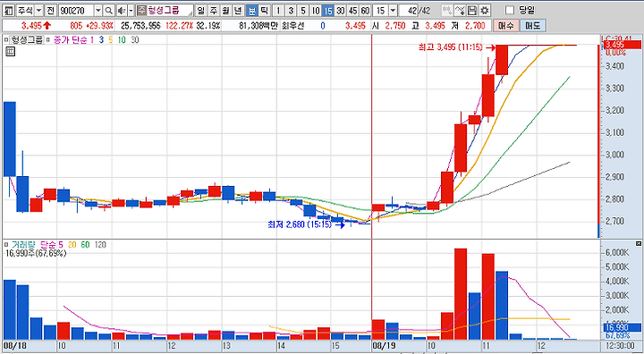This screenshot has height=354, width=644.
Task: Click the 주 badge icon before 형성그룹
Action: coord(141,10)
